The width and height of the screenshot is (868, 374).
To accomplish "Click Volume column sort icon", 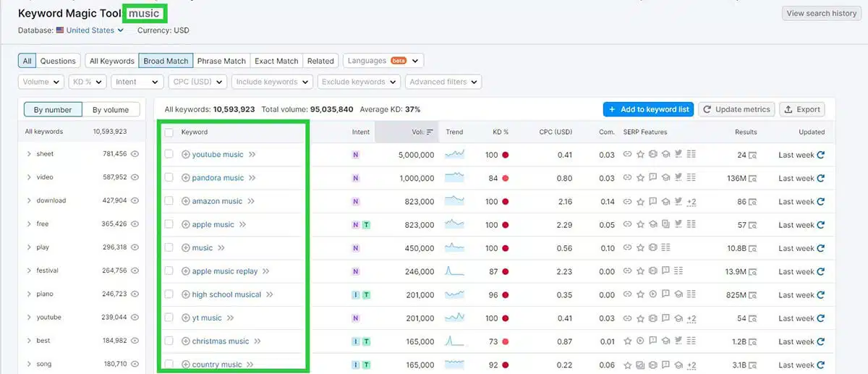I will 430,132.
